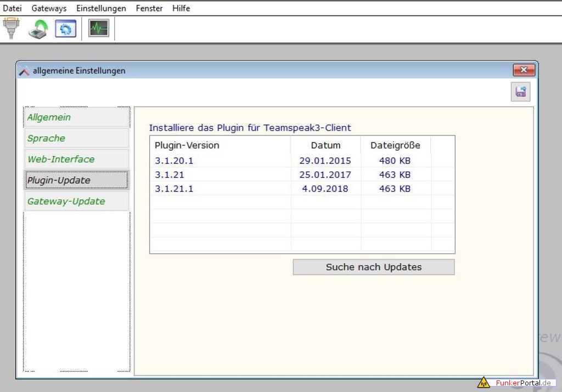Click the tools icon in the dialog title bar
The height and width of the screenshot is (392, 562).
click(24, 71)
